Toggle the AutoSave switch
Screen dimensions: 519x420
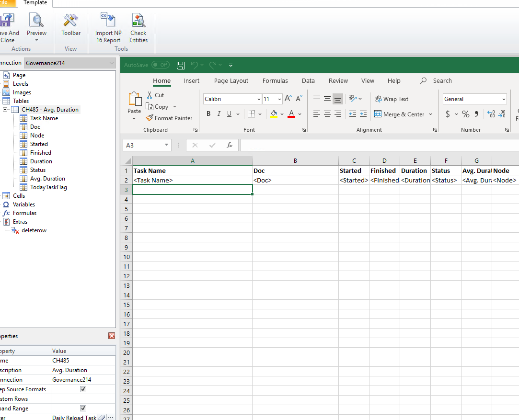[x=160, y=65]
